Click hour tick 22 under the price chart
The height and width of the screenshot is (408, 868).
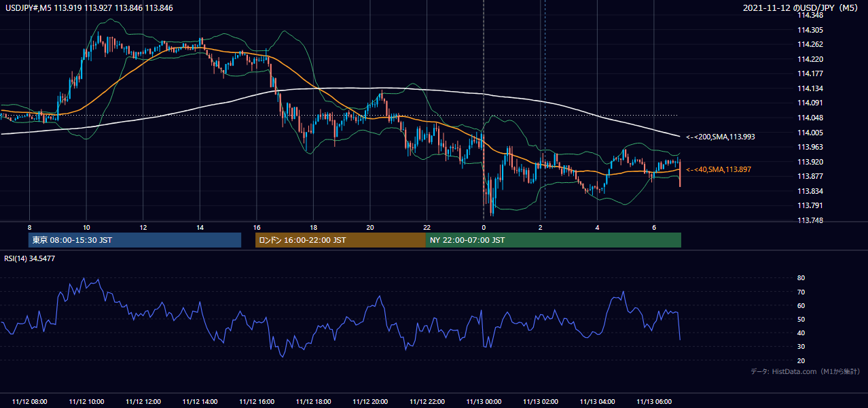pyautogui.click(x=427, y=227)
